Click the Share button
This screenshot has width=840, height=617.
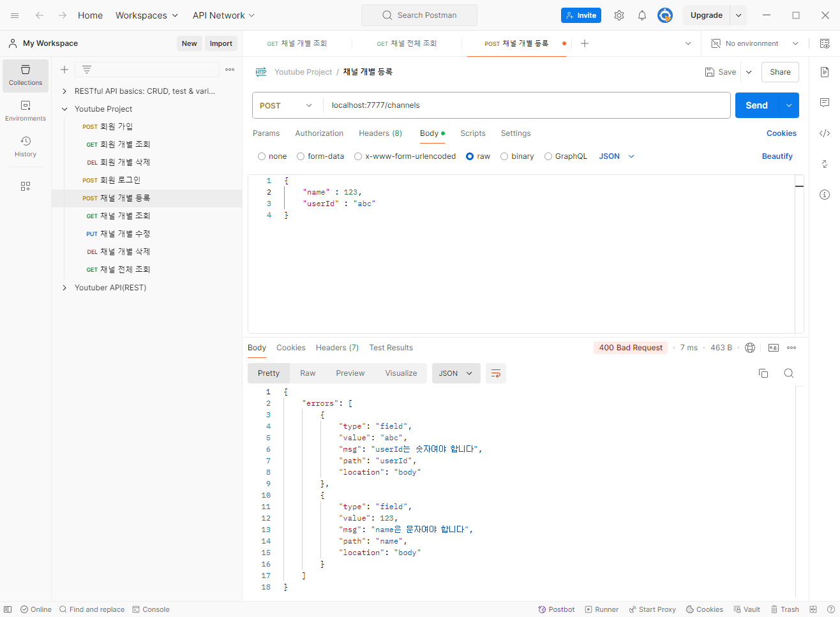[x=780, y=72]
